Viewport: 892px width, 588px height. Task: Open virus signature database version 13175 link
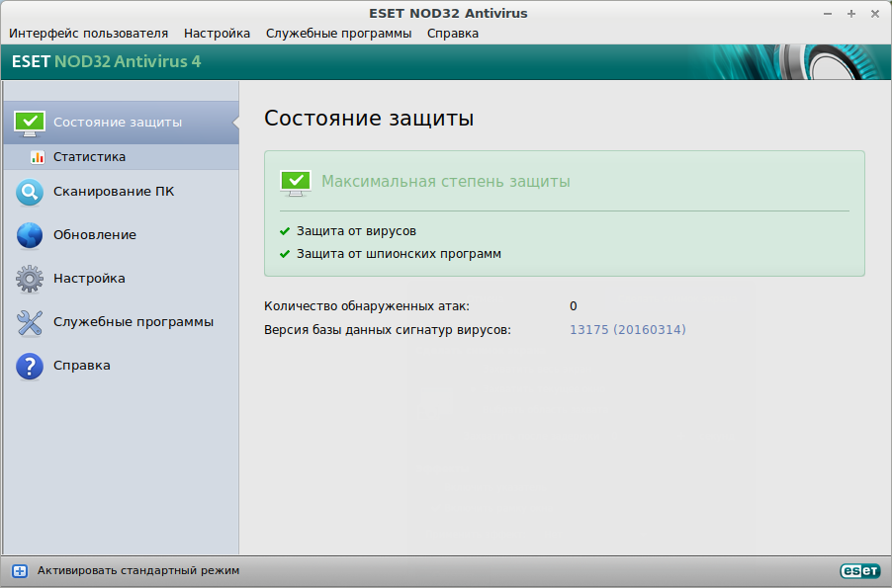coord(627,329)
